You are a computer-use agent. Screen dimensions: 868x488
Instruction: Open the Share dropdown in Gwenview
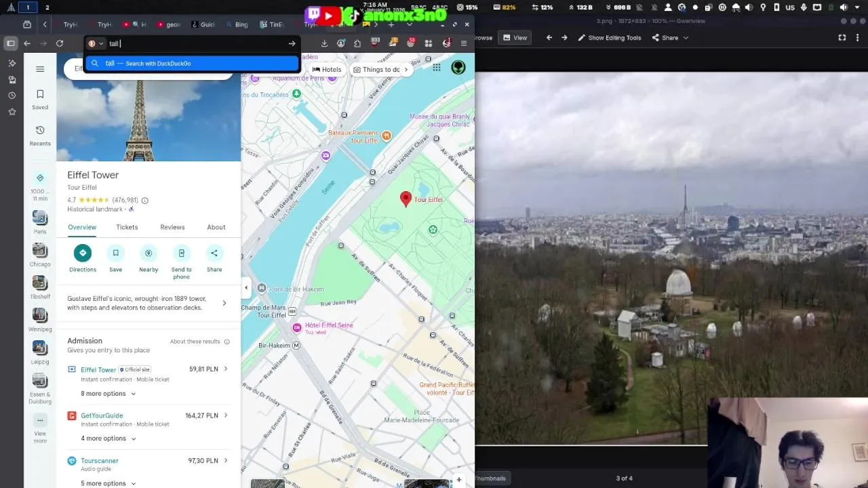tap(670, 38)
